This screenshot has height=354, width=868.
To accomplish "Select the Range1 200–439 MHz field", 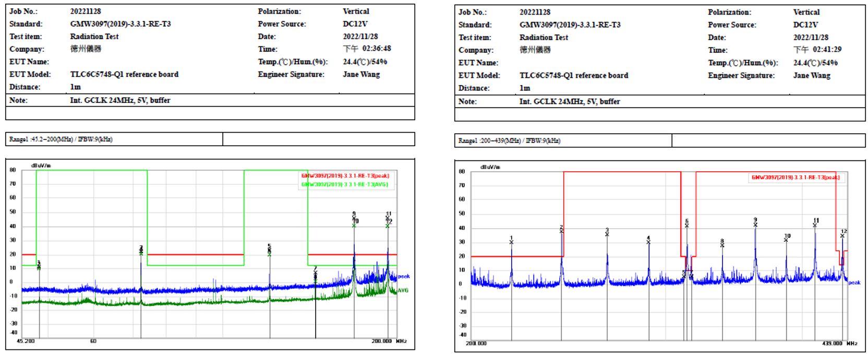I will [509, 140].
